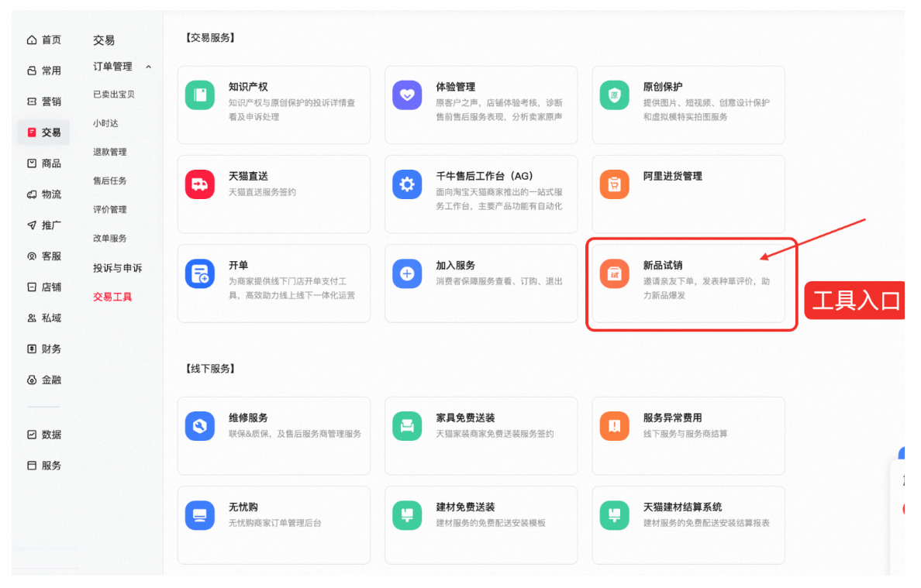
Task: Open the 原创保护 card title
Action: [663, 87]
